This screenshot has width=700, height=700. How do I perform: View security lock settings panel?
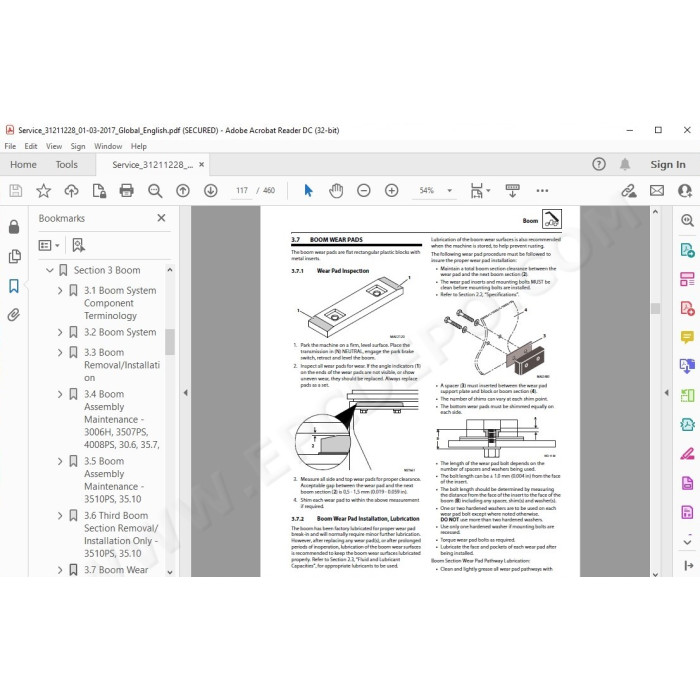(14, 227)
